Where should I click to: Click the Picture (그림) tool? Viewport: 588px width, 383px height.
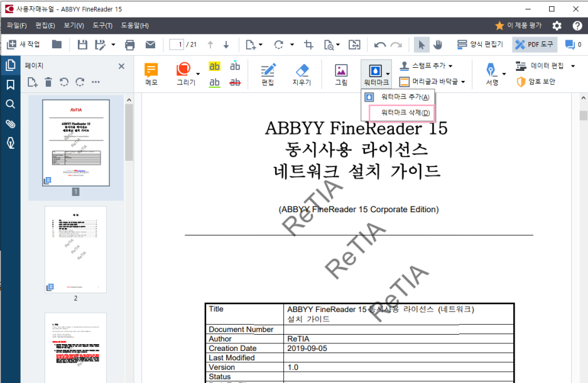pos(341,74)
